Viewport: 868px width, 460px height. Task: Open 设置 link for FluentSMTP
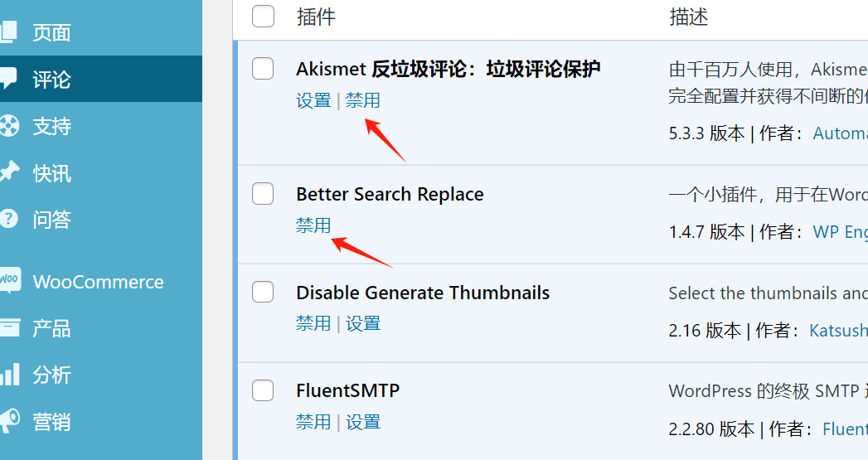(x=363, y=422)
